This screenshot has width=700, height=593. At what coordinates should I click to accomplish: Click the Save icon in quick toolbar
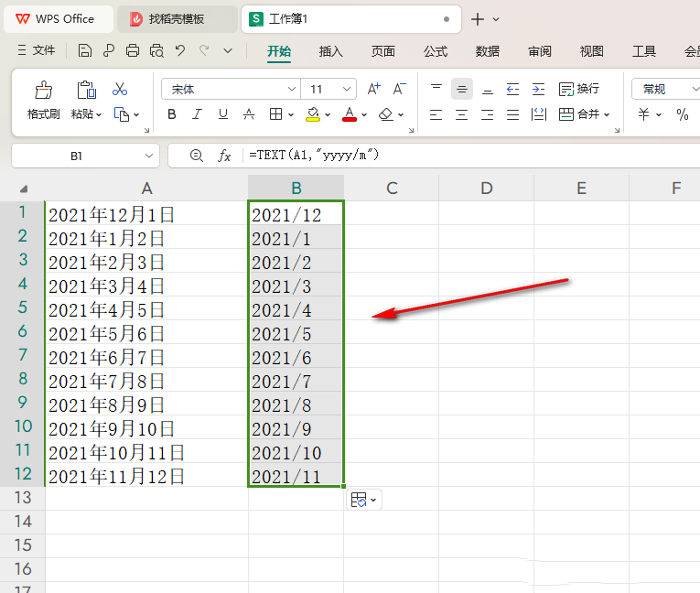tap(85, 50)
